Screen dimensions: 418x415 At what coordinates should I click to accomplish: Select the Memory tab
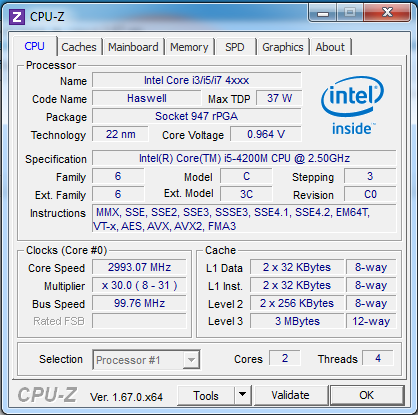[x=189, y=47]
